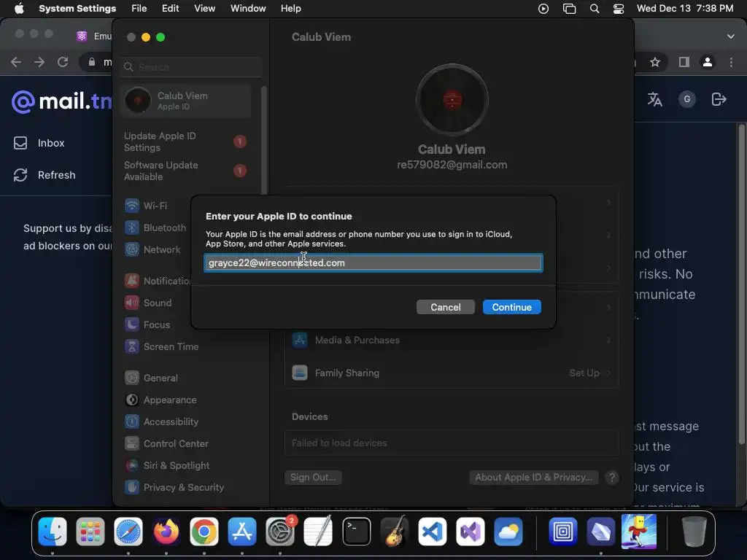
Task: Open the App Store from the Dock
Action: coord(242,531)
